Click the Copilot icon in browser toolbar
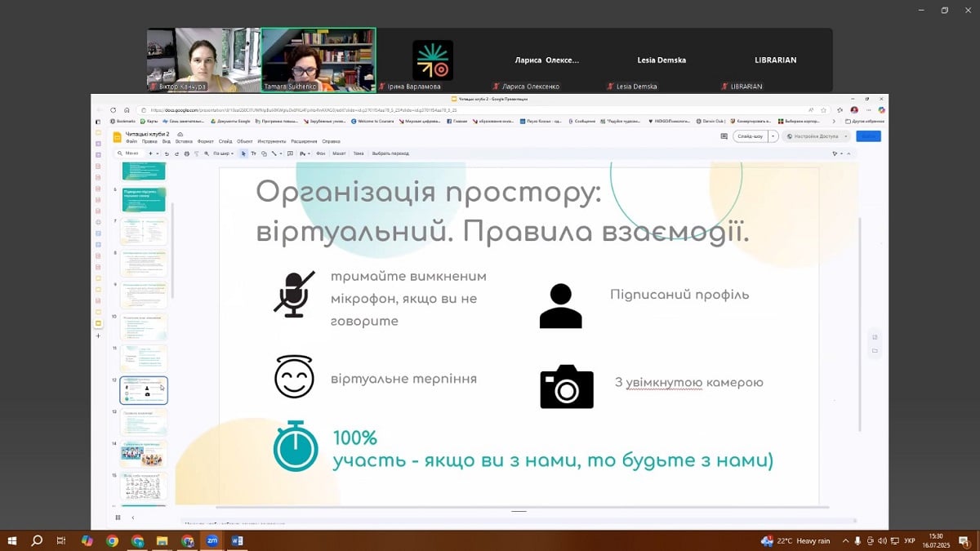980x551 pixels. (x=882, y=110)
